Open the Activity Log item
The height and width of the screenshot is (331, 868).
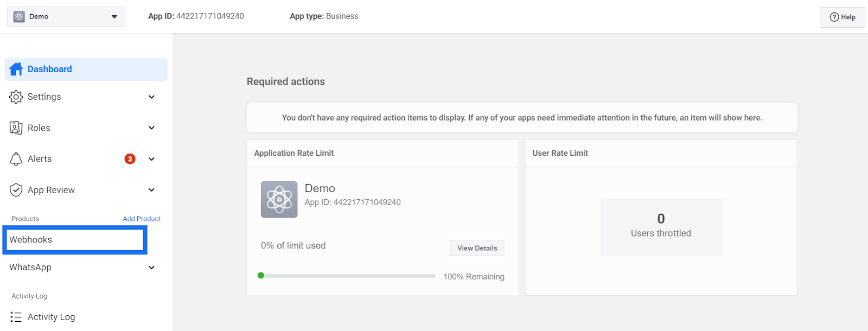click(x=52, y=317)
